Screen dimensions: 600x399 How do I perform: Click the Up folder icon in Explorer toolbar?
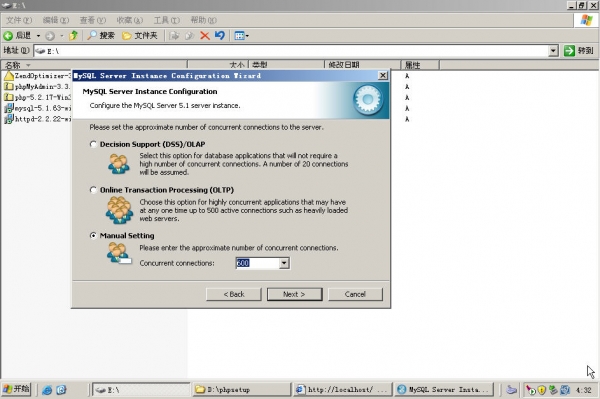[x=73, y=36]
